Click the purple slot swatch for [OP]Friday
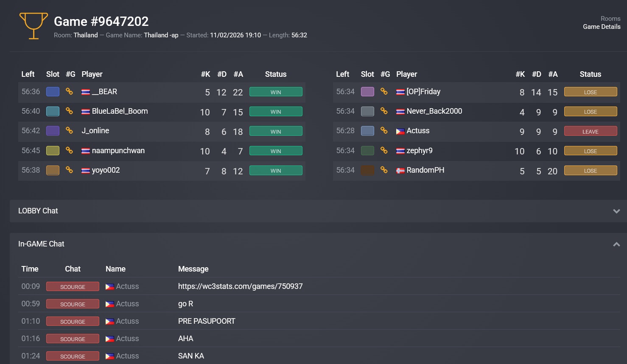627x364 pixels. pos(367,92)
